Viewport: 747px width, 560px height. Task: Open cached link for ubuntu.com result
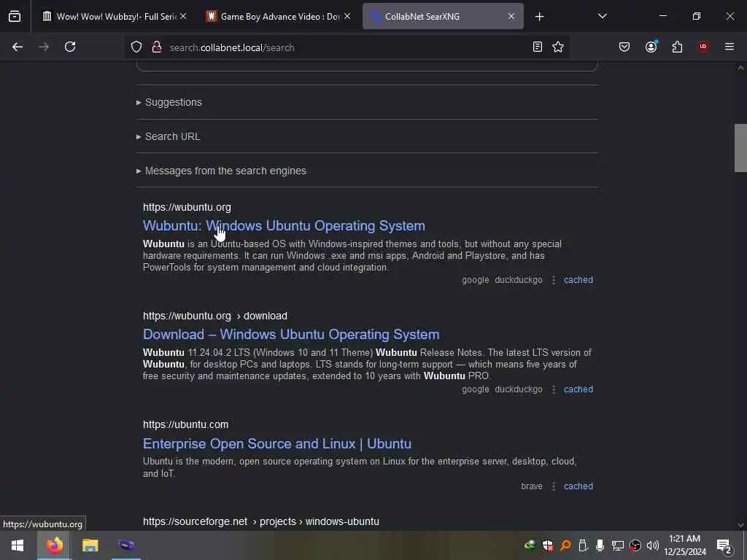point(578,486)
